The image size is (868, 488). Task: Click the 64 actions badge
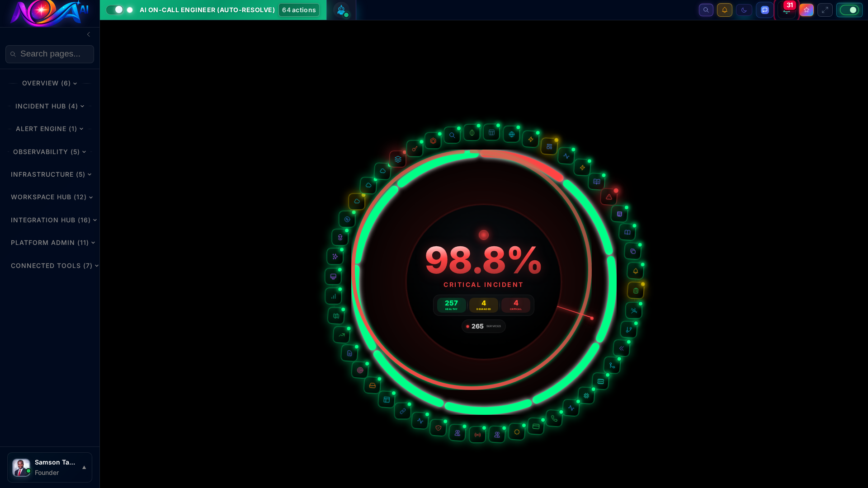(x=299, y=9)
